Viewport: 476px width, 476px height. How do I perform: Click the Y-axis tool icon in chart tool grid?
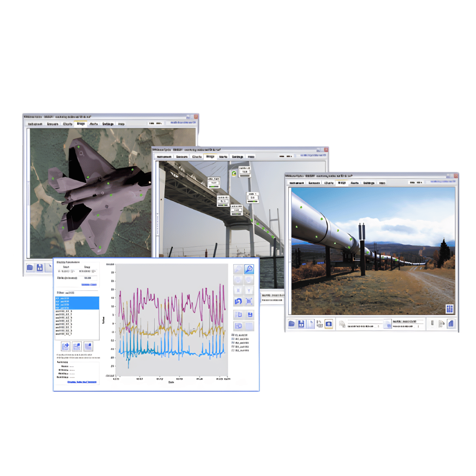[249, 290]
